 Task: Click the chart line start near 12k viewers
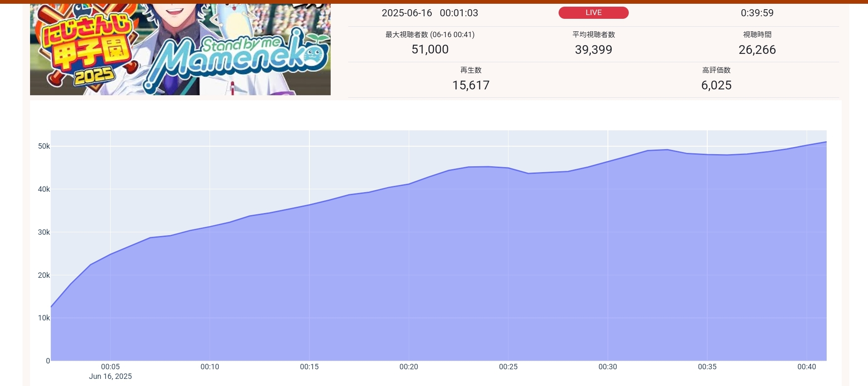point(51,307)
